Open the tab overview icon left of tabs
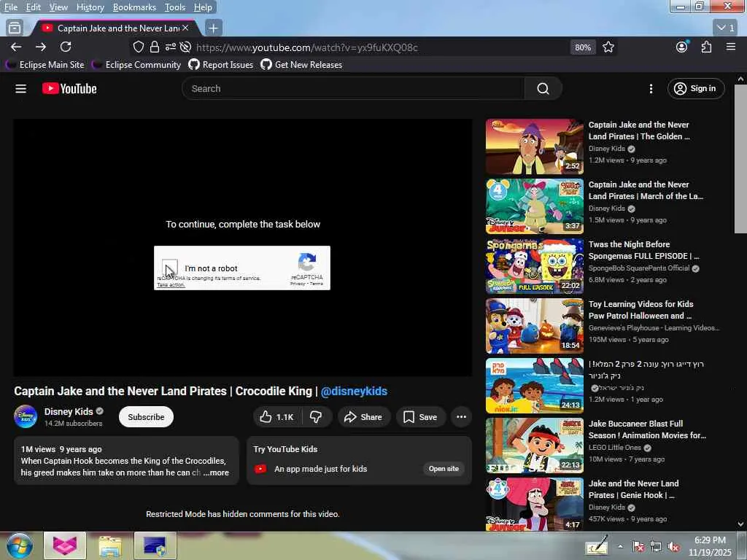This screenshot has width=747, height=560. click(15, 28)
